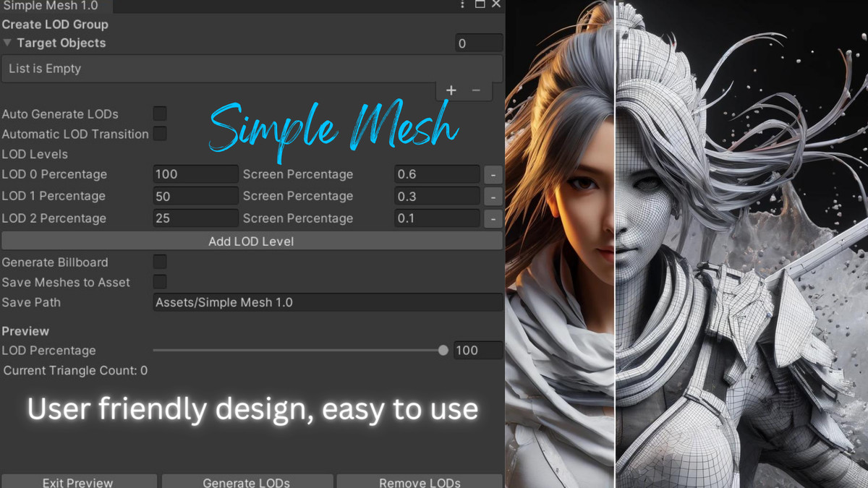Enable the Generate Billboard checkbox
The width and height of the screenshot is (868, 488).
coord(160,262)
